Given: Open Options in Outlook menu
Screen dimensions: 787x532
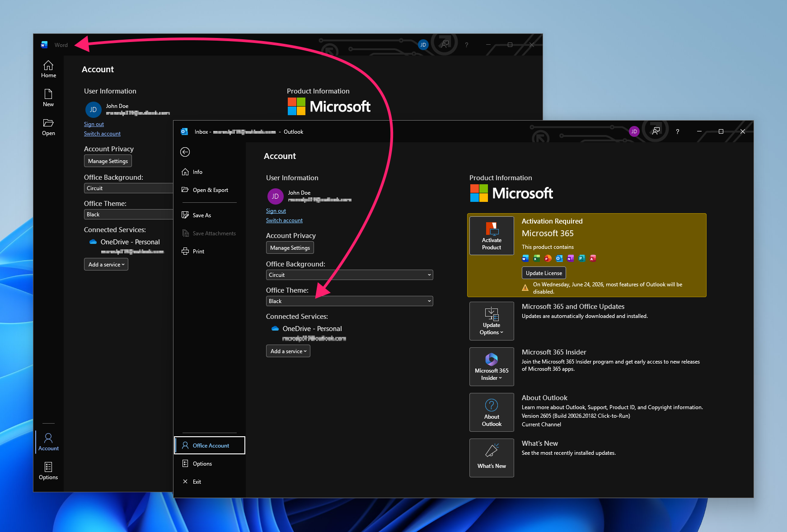Looking at the screenshot, I should point(210,464).
